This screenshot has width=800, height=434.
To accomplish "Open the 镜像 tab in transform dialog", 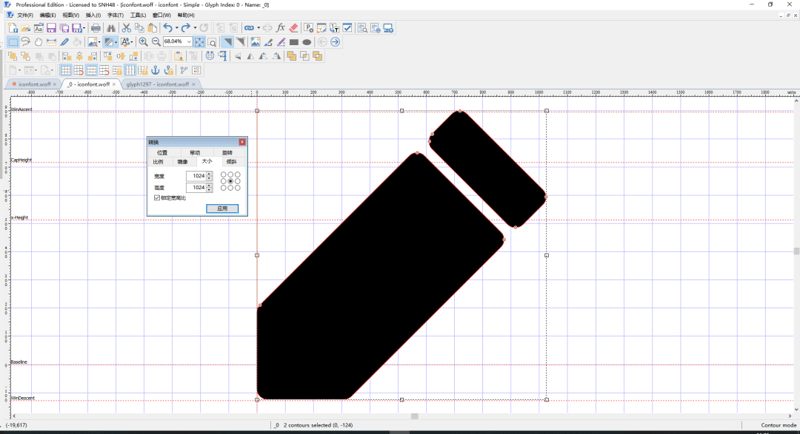I will pos(182,162).
